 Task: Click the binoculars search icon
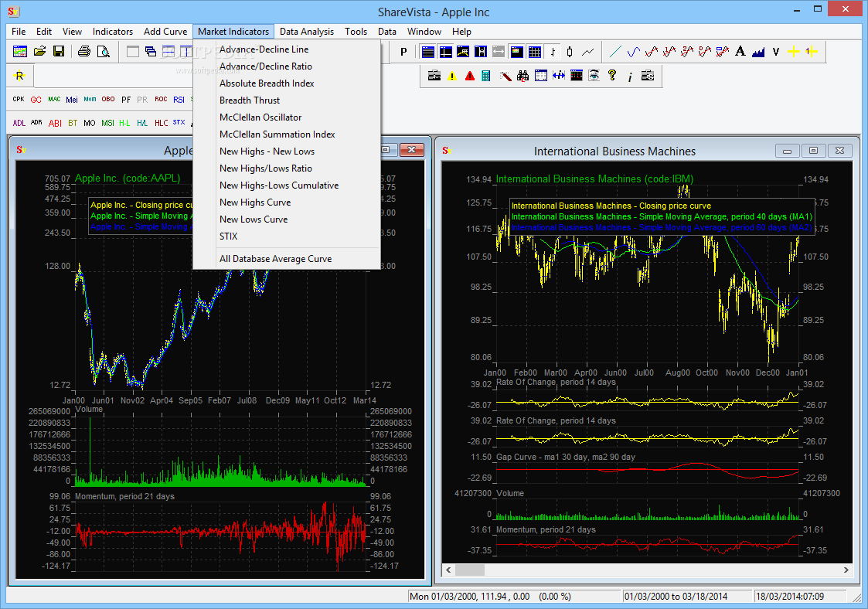pyautogui.click(x=523, y=76)
